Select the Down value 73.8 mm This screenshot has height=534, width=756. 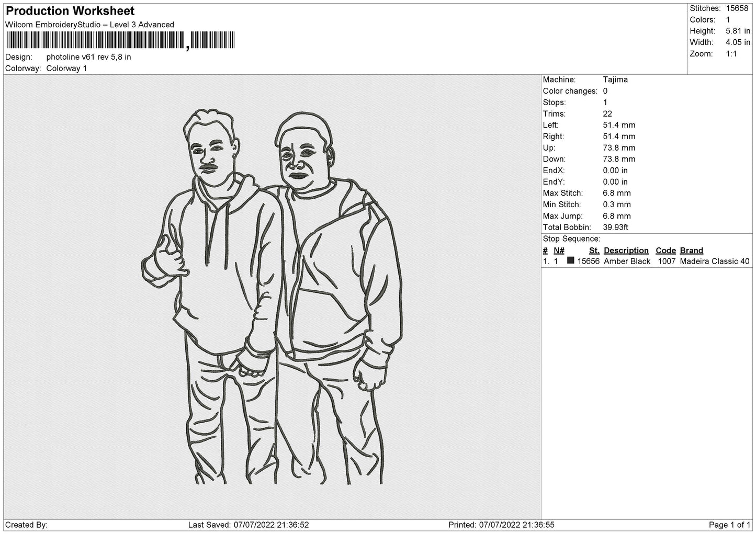(x=619, y=159)
